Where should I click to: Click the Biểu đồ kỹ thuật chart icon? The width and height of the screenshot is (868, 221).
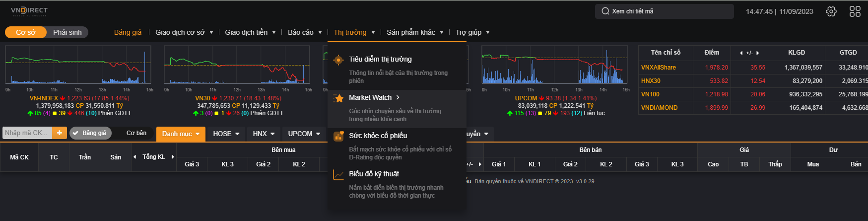coord(338,174)
